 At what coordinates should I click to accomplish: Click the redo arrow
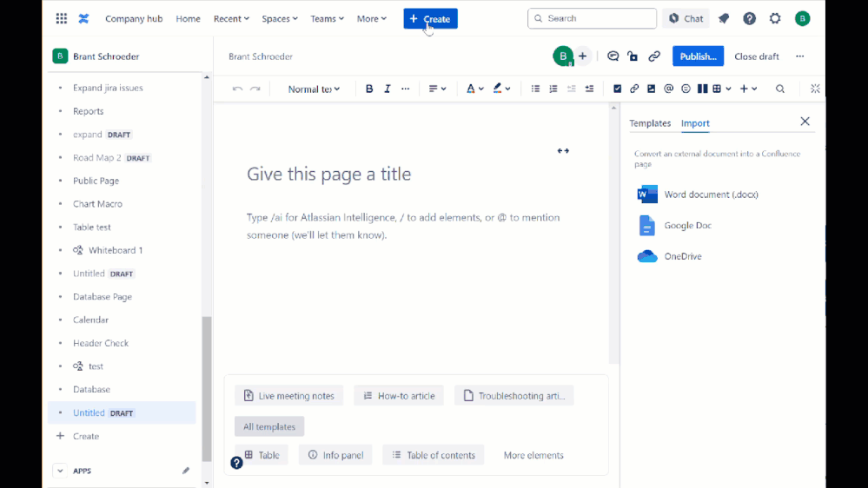[x=255, y=89]
